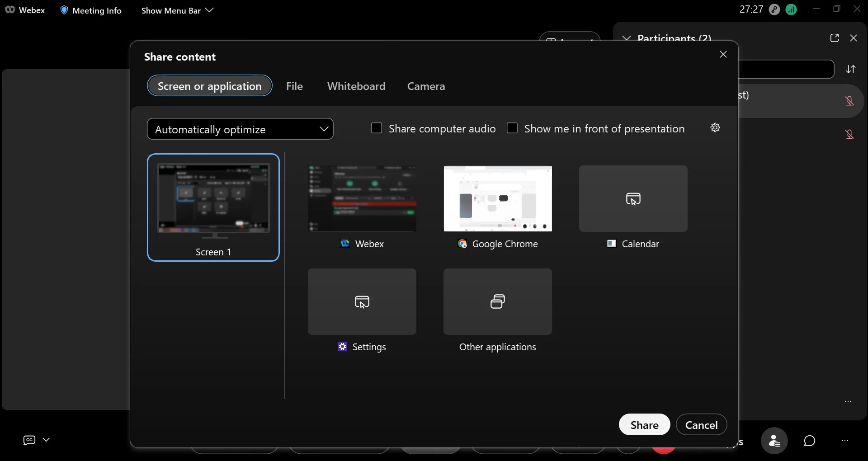868x461 pixels.
Task: Open share settings gear icon
Action: (715, 128)
